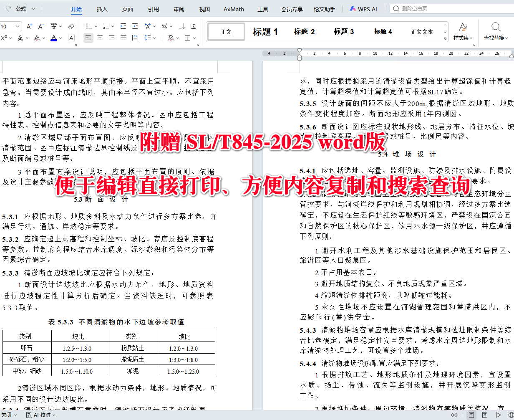Open the 会员专享 tab
The width and height of the screenshot is (514, 420).
click(x=292, y=9)
